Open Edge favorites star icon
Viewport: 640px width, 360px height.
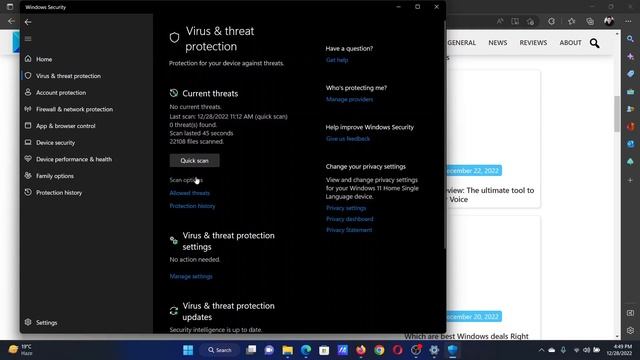pos(571,21)
